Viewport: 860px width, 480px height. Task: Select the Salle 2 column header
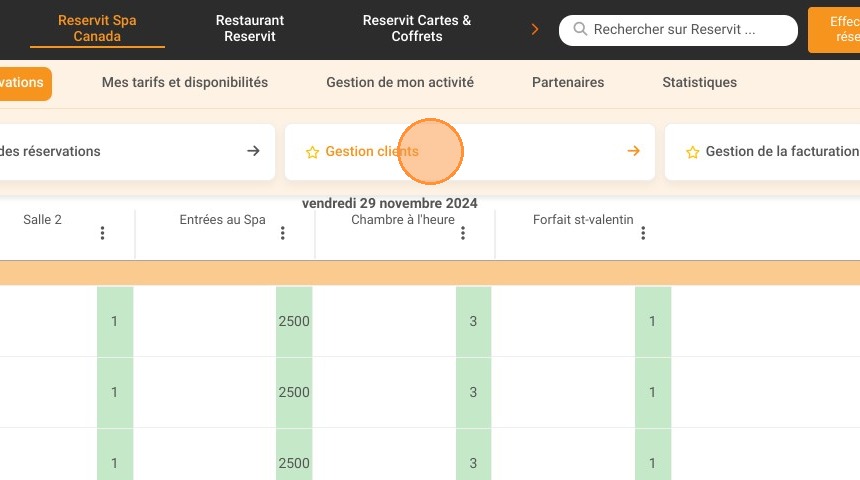click(x=42, y=219)
